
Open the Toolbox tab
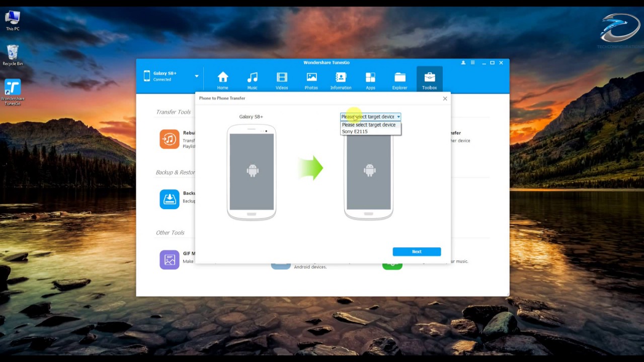click(430, 80)
